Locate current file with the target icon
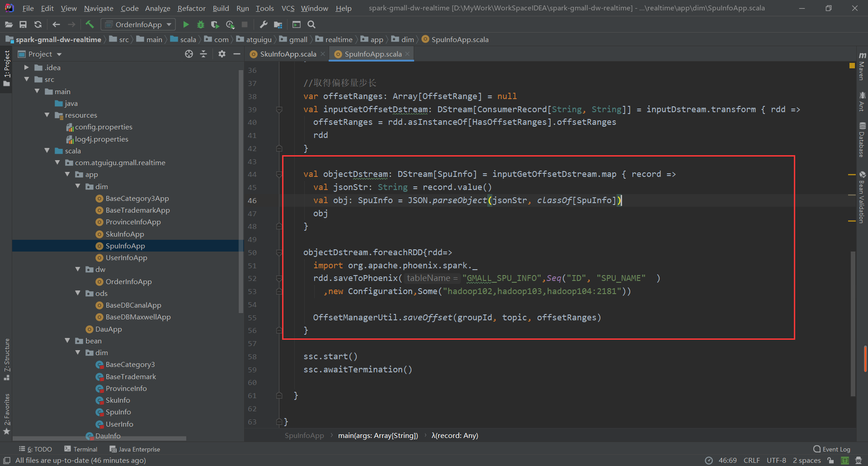 pos(189,54)
